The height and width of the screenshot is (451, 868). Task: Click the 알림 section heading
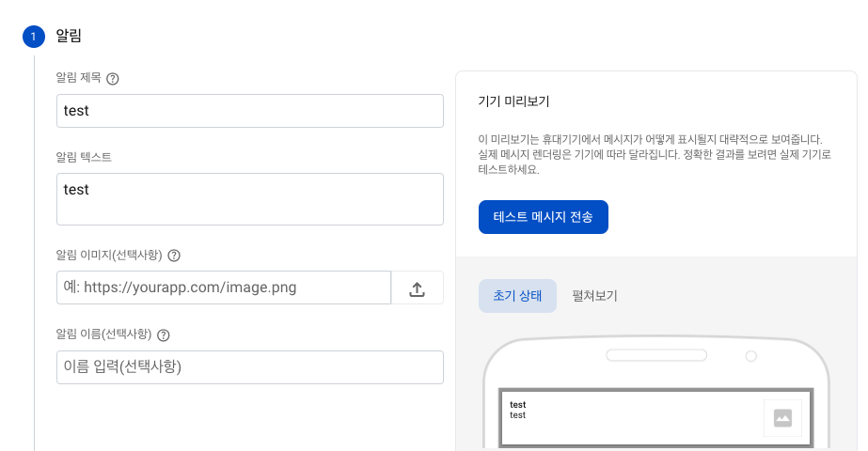69,36
